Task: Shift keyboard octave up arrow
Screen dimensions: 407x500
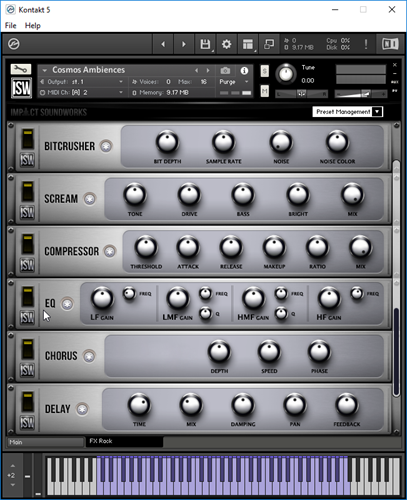Action: click(13, 466)
